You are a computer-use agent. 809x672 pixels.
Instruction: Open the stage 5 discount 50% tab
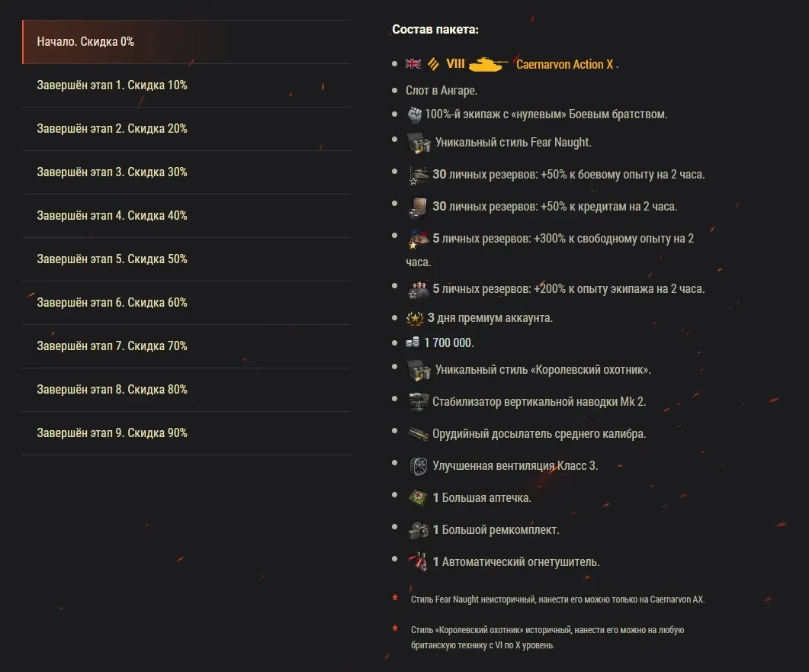click(x=186, y=259)
